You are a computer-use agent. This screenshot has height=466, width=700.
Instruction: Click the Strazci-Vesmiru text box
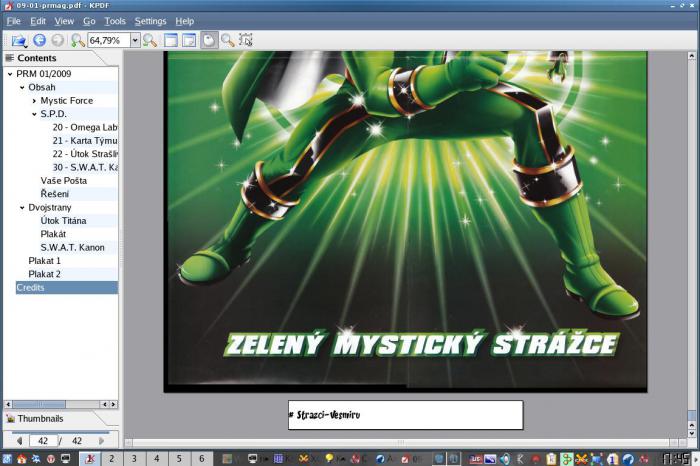click(405, 415)
